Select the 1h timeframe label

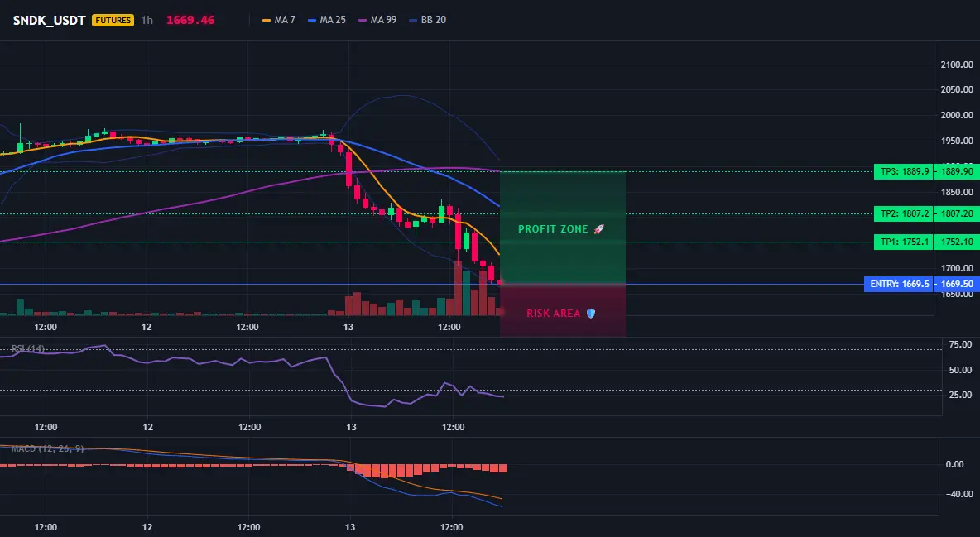147,20
